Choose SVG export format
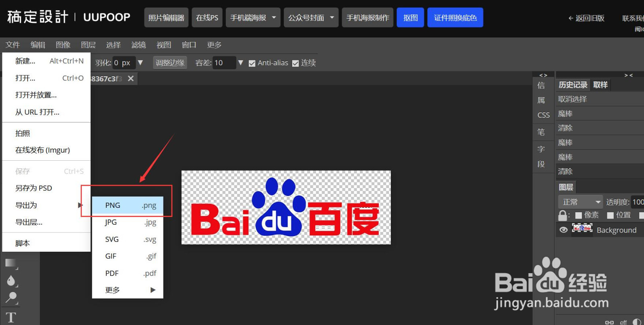This screenshot has width=644, height=325. pos(128,239)
